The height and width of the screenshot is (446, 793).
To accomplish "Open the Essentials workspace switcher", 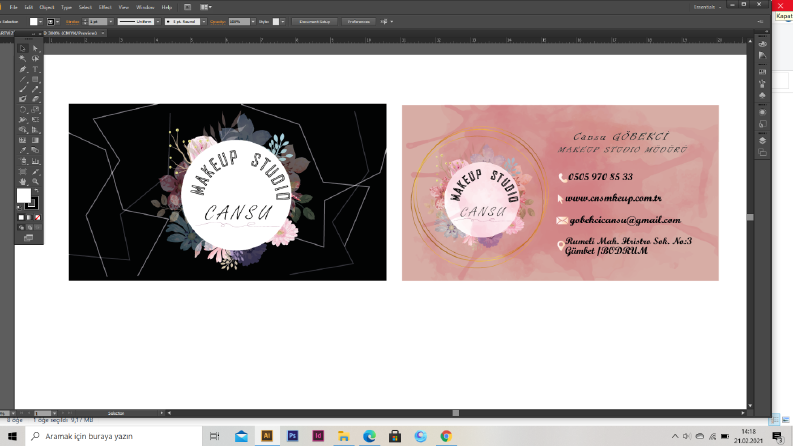I will coord(708,7).
